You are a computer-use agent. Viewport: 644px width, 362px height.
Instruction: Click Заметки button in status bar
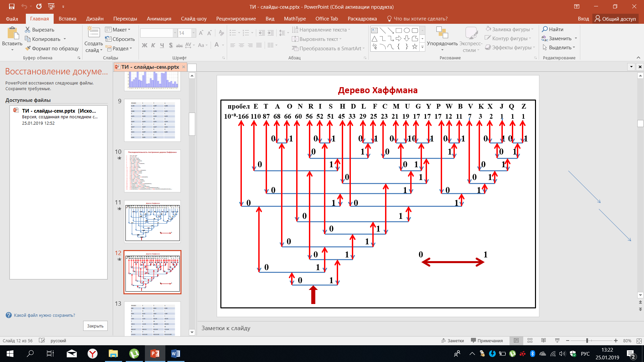(452, 341)
